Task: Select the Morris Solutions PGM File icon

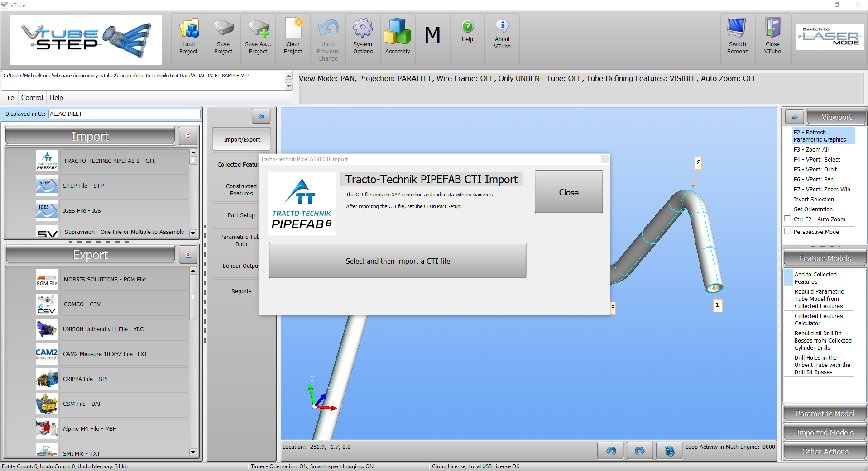Action: tap(47, 280)
